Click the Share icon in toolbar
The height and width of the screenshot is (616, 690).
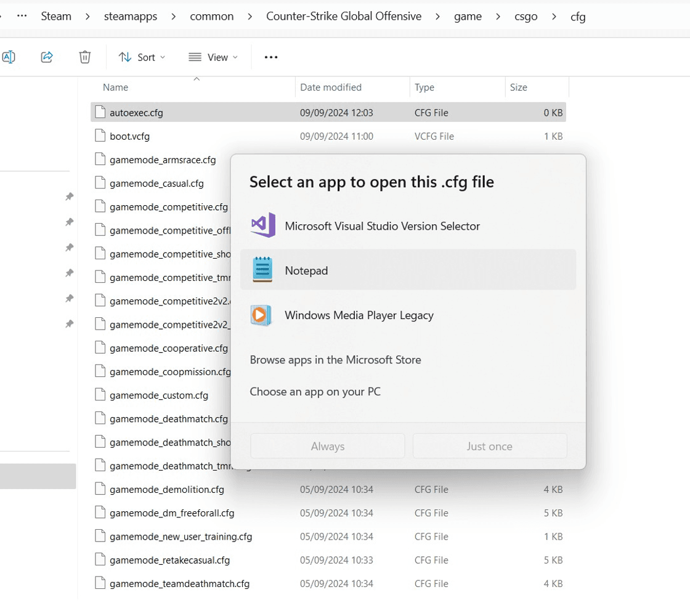click(47, 57)
